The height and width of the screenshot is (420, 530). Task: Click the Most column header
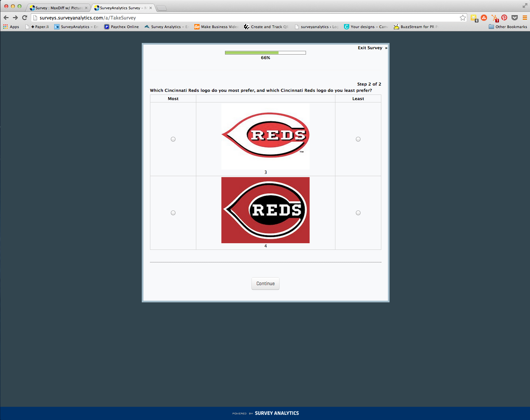pos(173,98)
